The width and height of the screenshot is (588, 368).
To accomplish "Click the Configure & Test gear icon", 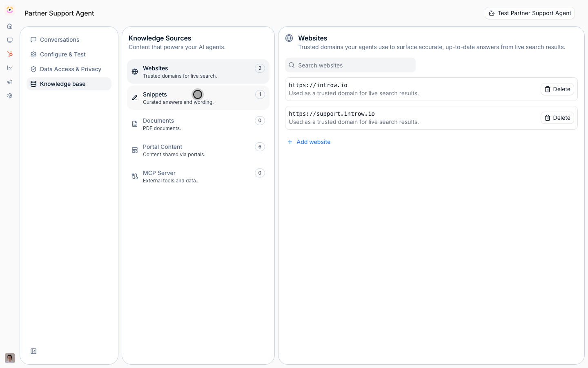I will coord(33,54).
